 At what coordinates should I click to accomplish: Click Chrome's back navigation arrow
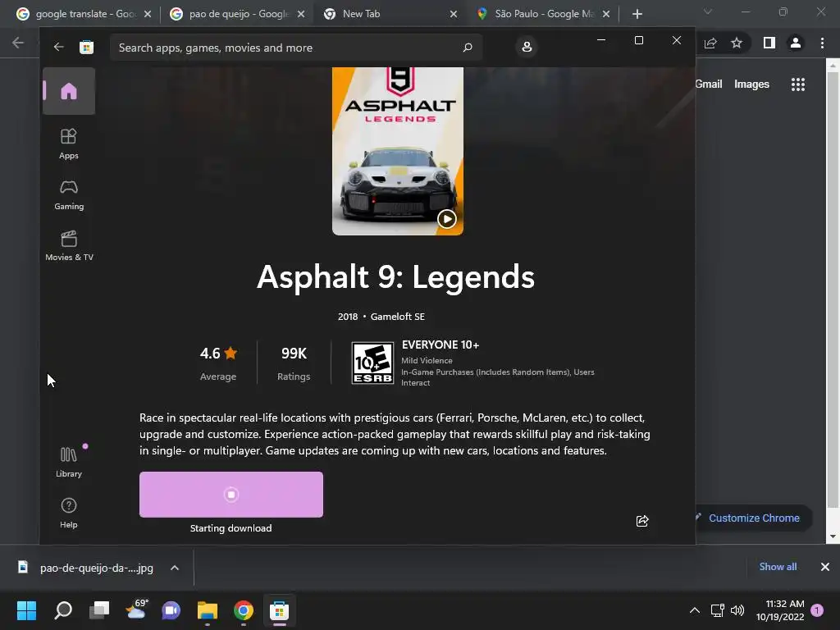(x=18, y=43)
